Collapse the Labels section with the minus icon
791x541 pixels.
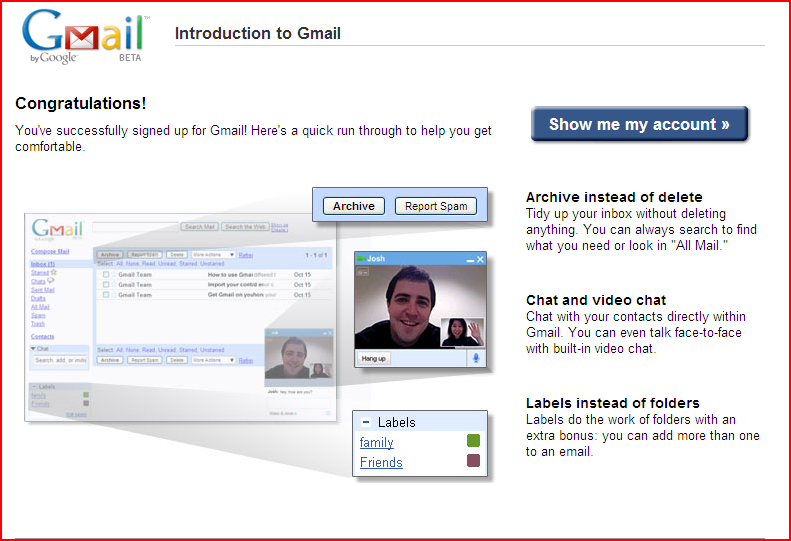[x=366, y=422]
